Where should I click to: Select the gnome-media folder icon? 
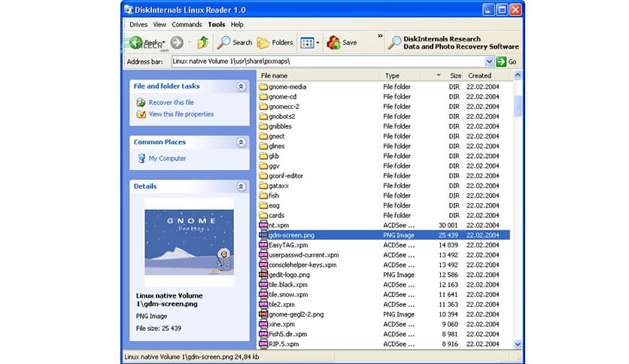pyautogui.click(x=263, y=86)
